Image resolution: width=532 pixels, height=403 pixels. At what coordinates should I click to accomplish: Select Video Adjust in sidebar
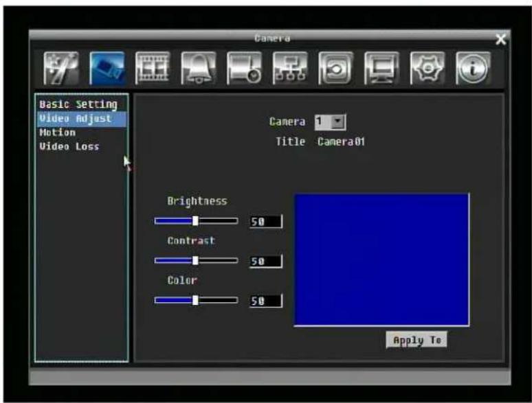coord(82,119)
